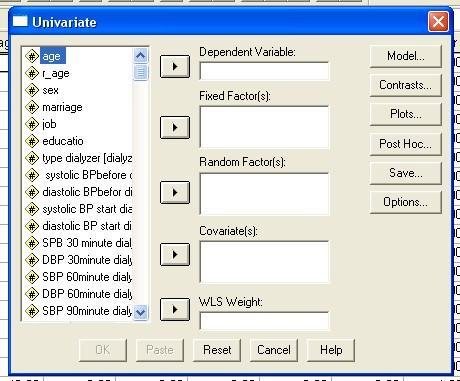Click the variable list scrollbar thumb
Image resolution: width=460 pixels, height=381 pixels.
(x=140, y=72)
